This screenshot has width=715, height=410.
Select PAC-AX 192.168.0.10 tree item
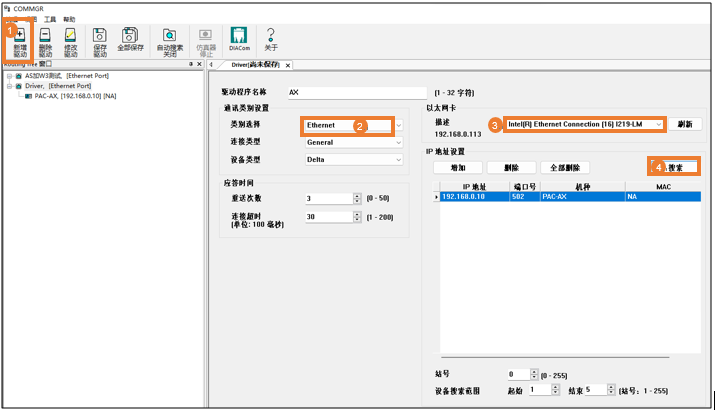pyautogui.click(x=75, y=96)
